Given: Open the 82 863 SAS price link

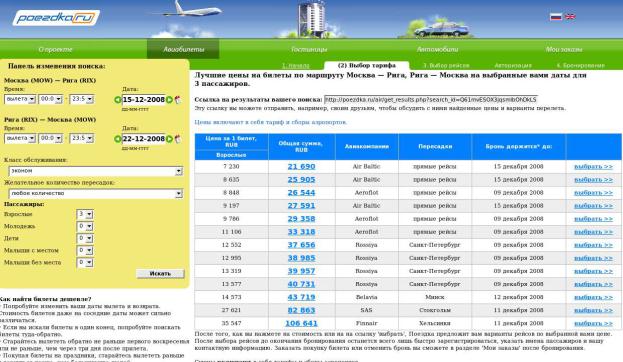Looking at the screenshot, I should tap(301, 310).
